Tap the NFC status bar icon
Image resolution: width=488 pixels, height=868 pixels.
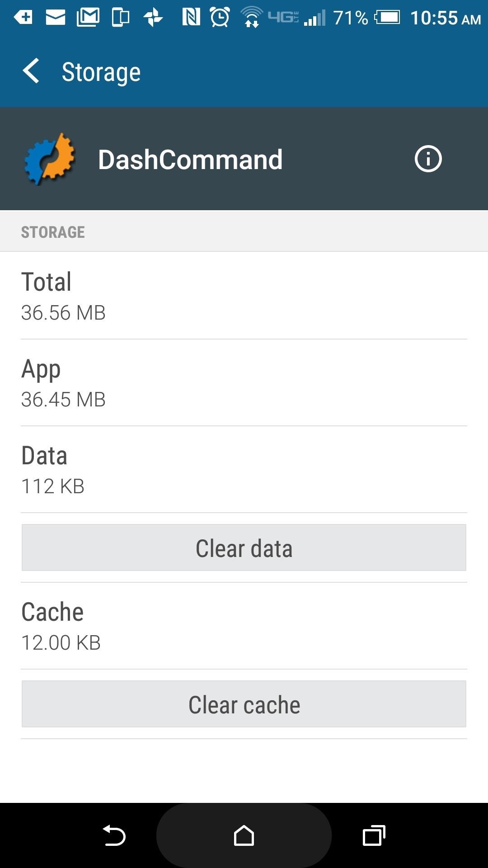click(x=191, y=18)
